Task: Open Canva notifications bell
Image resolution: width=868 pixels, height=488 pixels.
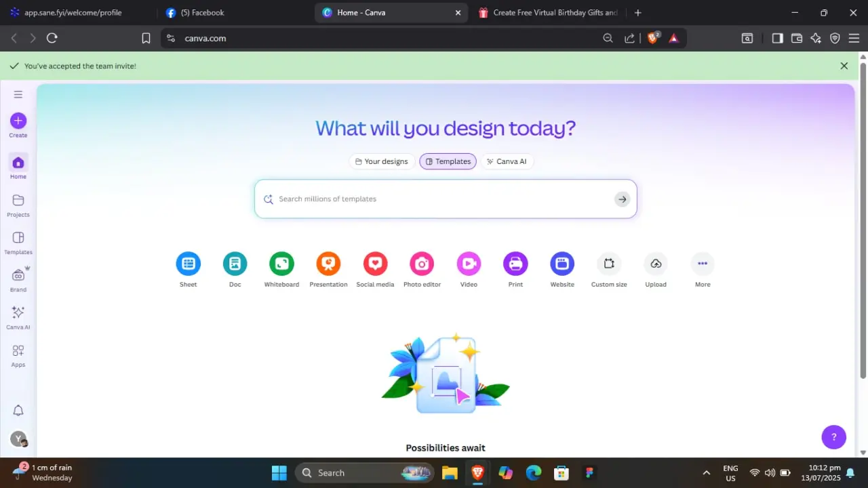Action: click(x=18, y=411)
